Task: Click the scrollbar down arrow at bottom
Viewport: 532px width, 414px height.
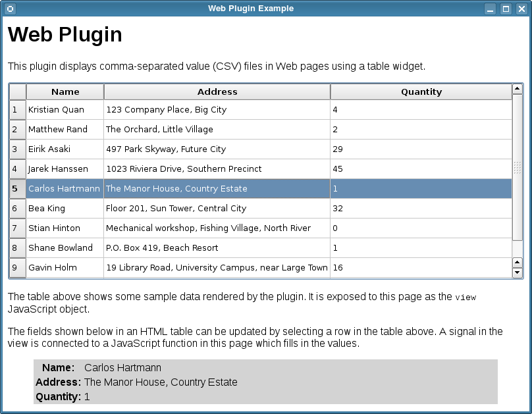Action: pos(517,272)
